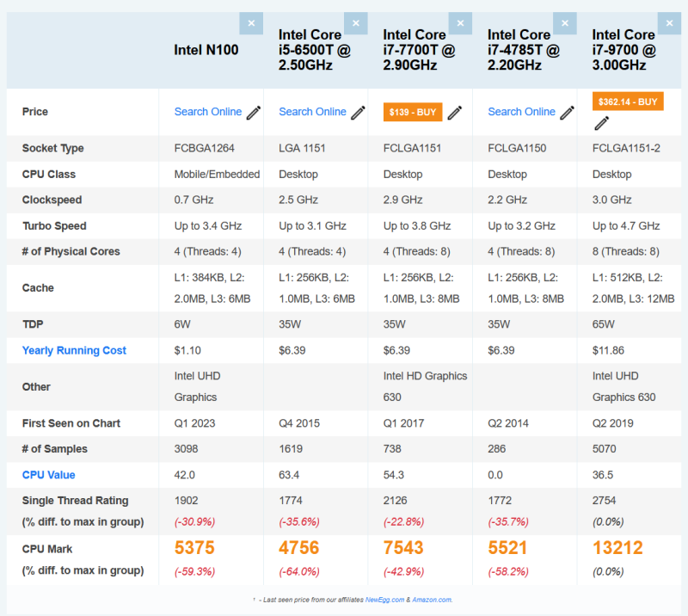The height and width of the screenshot is (616, 688).
Task: Click Up to 4.7 GHz turbo speed
Action: (626, 225)
